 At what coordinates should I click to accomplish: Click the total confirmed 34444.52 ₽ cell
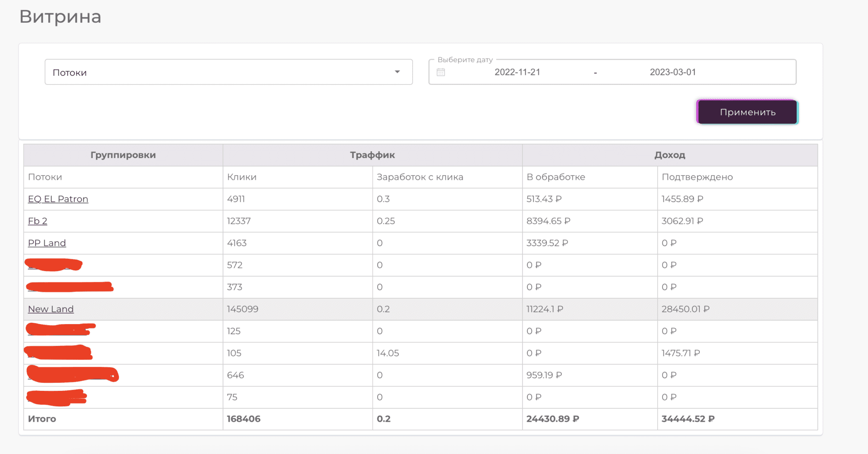tap(688, 419)
